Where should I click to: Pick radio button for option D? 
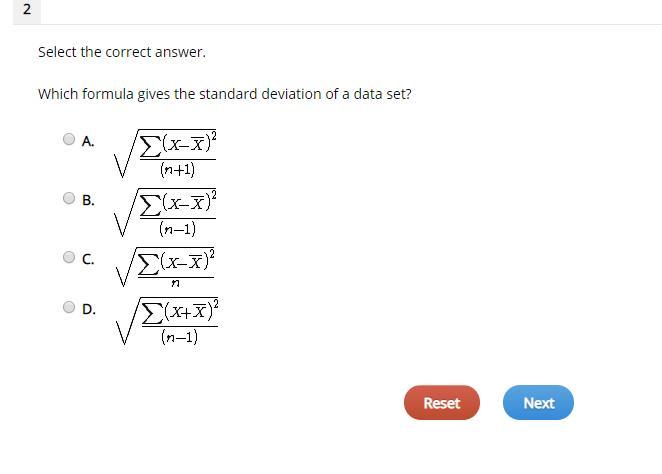69,308
